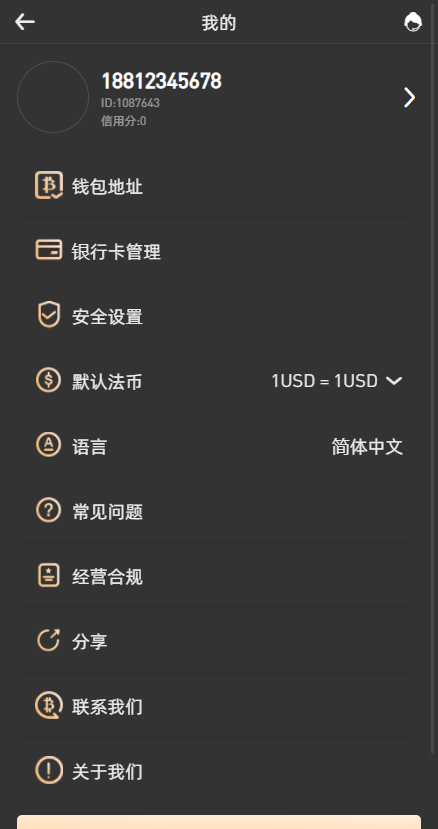Open 钱包地址 menu entry
The image size is (438, 829).
(219, 186)
